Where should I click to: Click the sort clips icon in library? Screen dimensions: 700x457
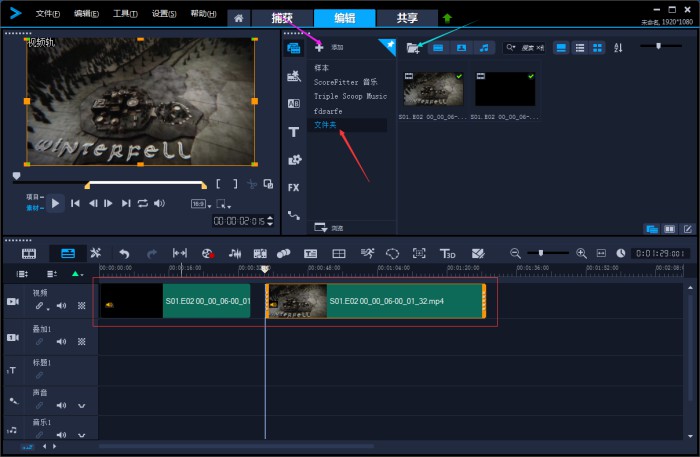coord(617,48)
